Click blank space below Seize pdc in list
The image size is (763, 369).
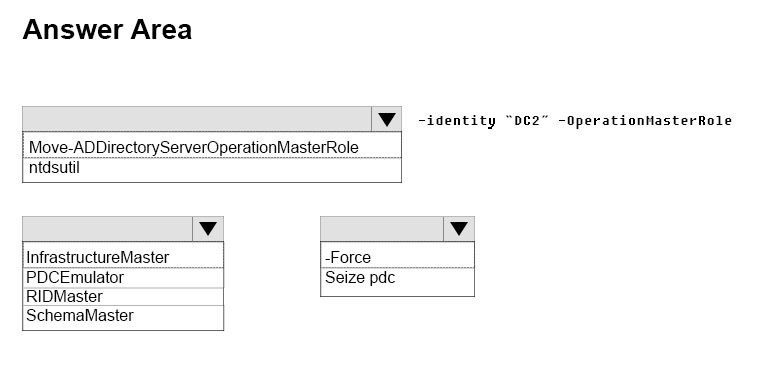[397, 292]
